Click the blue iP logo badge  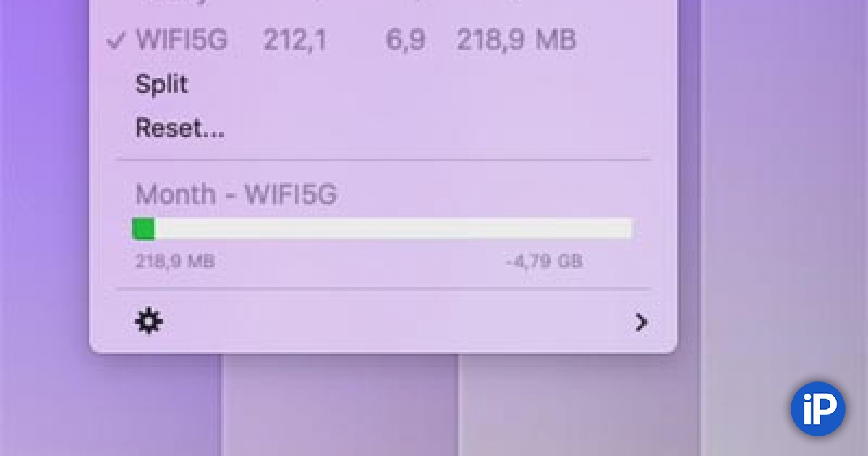click(x=817, y=408)
